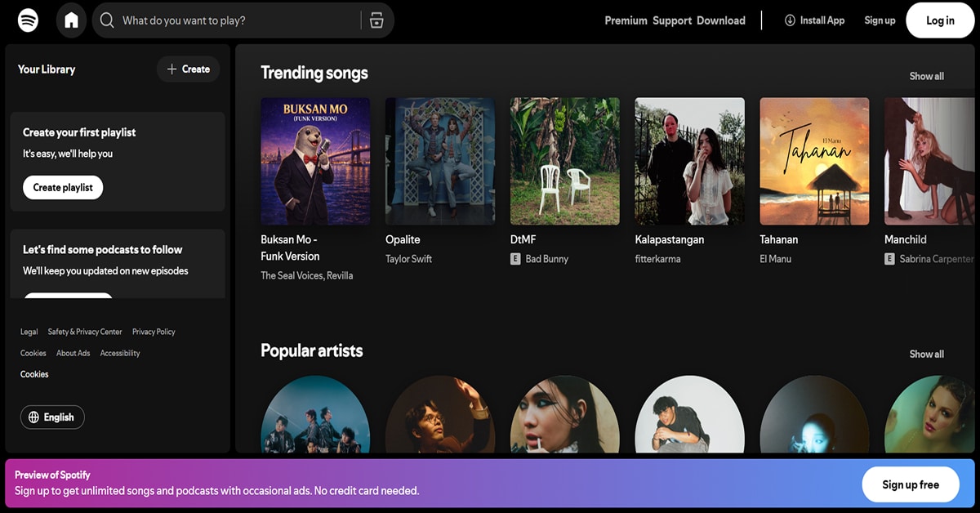Click 'Let's find some podcasts to follow'
The image size is (980, 513).
tap(103, 250)
